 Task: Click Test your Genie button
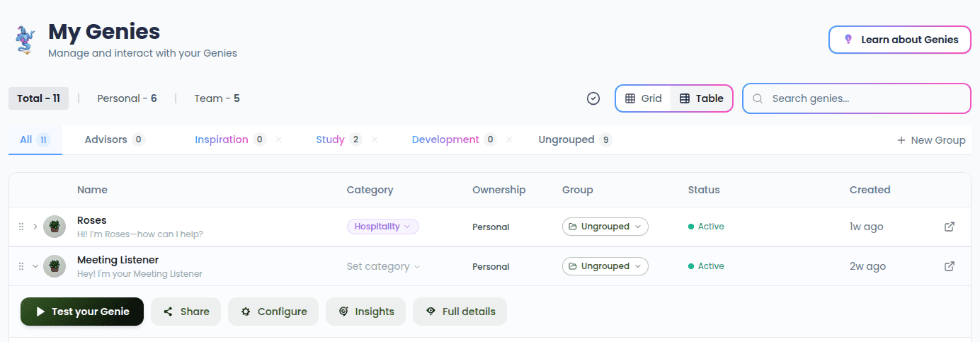82,312
